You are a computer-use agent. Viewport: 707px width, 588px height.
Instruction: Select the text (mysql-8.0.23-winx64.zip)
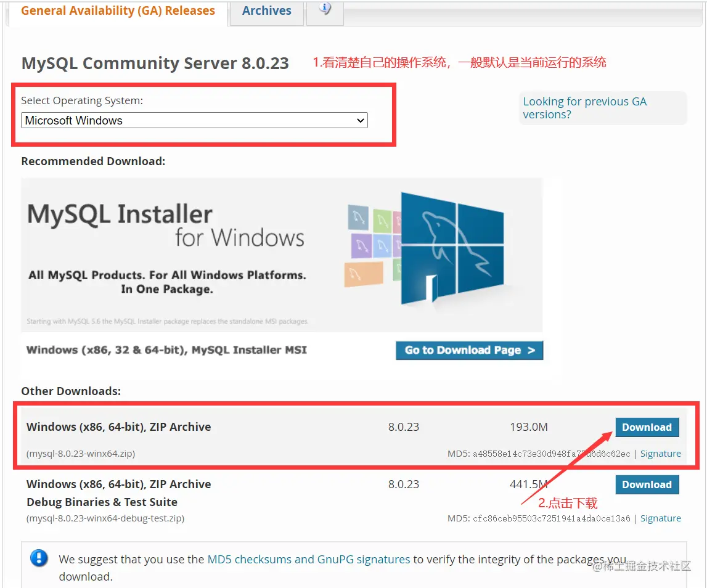81,454
